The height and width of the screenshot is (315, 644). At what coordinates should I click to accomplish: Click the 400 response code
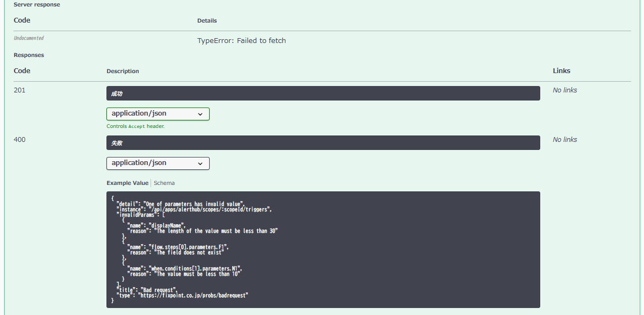coord(19,140)
